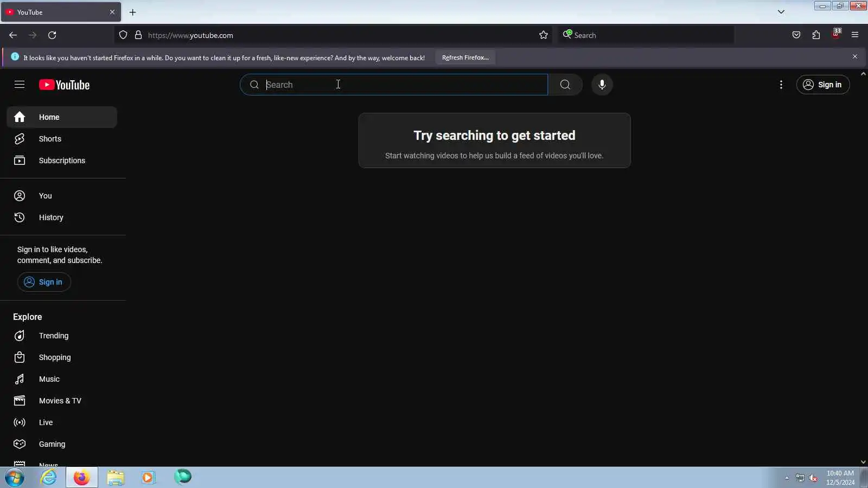Click the YouTube search magnifier button
The image size is (868, 488).
pos(565,85)
